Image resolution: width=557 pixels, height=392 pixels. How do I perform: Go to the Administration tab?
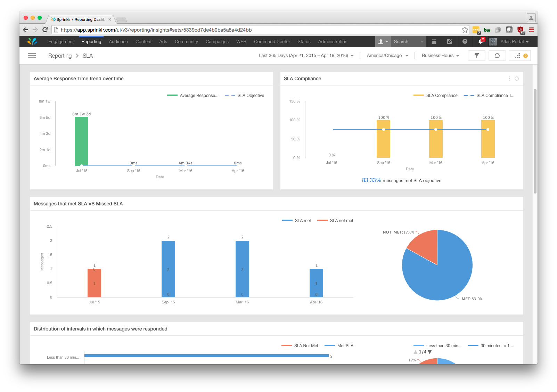(333, 42)
